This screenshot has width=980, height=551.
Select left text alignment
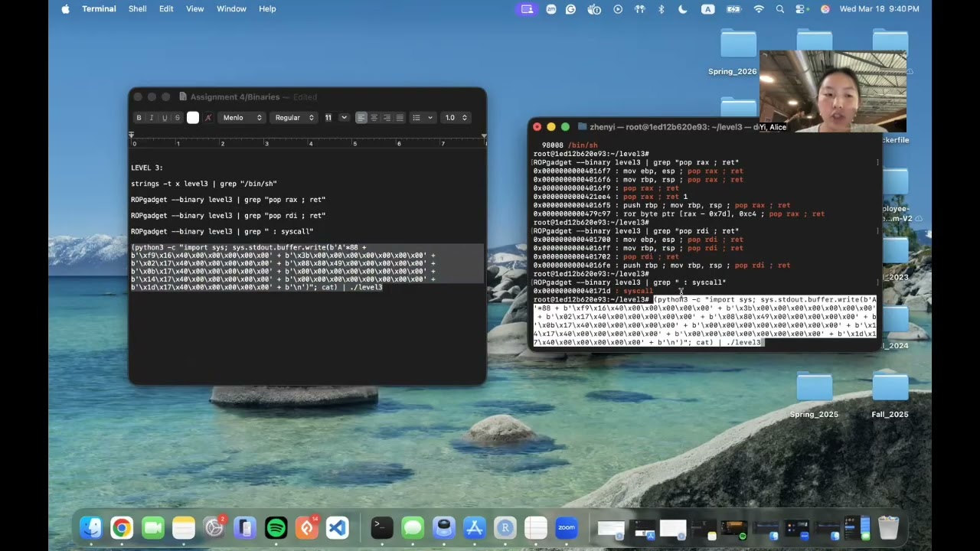click(x=361, y=118)
